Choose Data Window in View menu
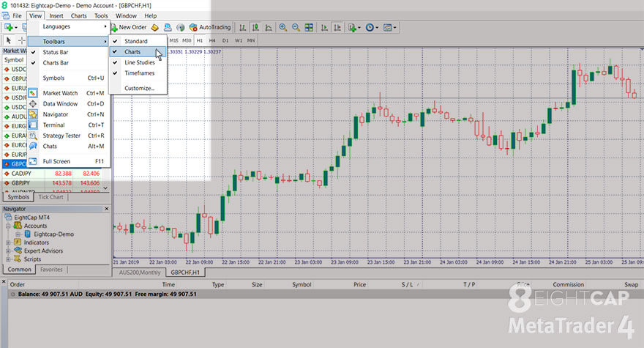This screenshot has height=348, width=644. (x=69, y=103)
